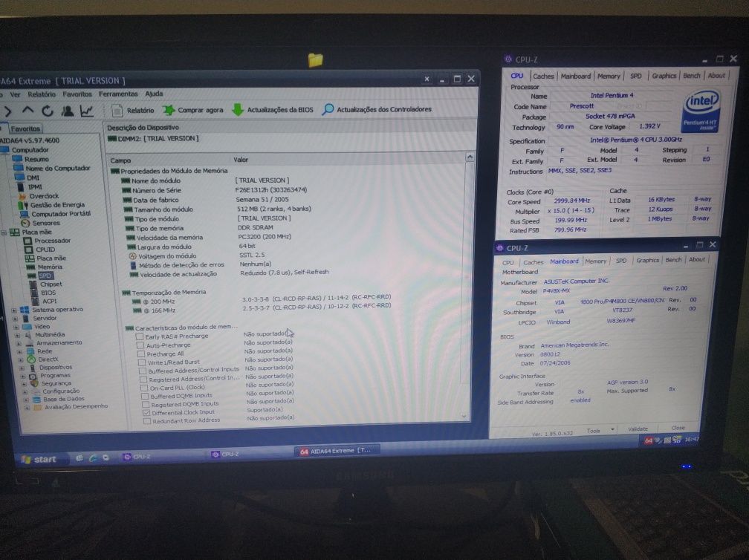Select Computador Portátil tree item
This screenshot has width=749, height=560.
pos(55,214)
